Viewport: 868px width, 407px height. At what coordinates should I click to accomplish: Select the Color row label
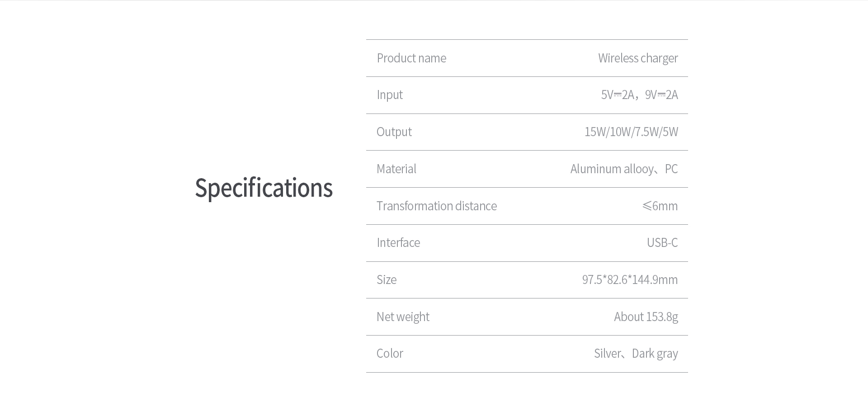click(390, 353)
